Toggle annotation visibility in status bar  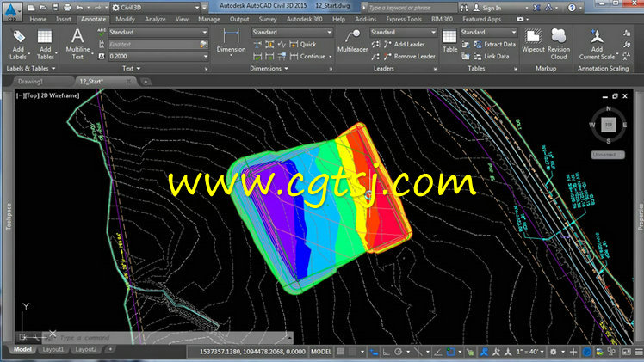click(484, 352)
